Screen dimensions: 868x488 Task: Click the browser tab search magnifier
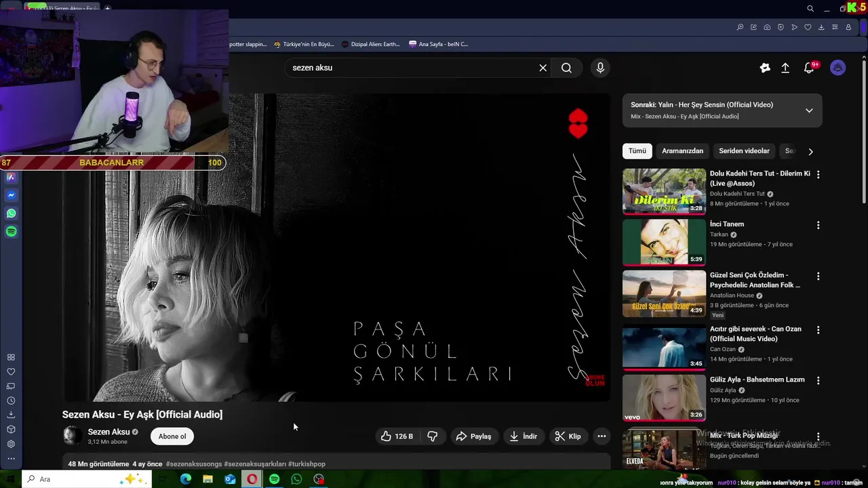tap(810, 9)
